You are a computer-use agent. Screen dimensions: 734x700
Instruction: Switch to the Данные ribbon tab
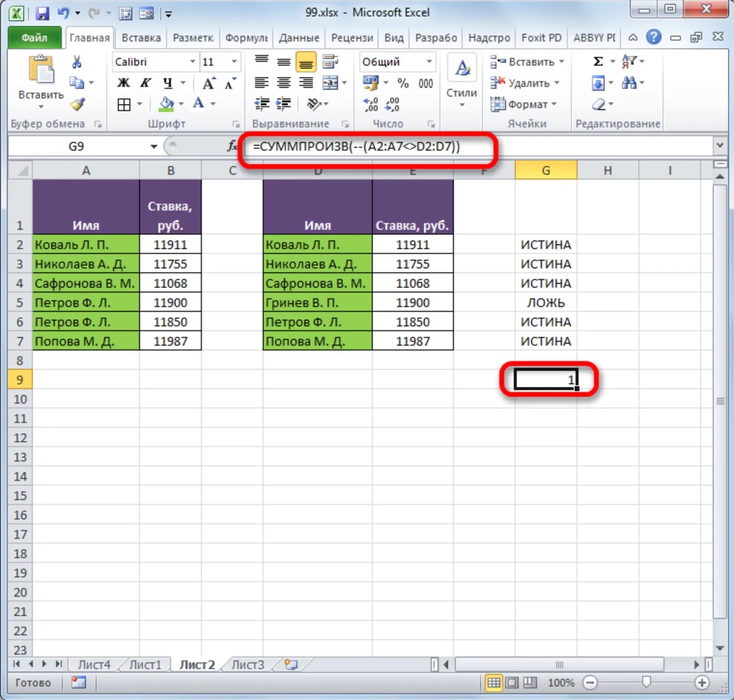[x=299, y=38]
